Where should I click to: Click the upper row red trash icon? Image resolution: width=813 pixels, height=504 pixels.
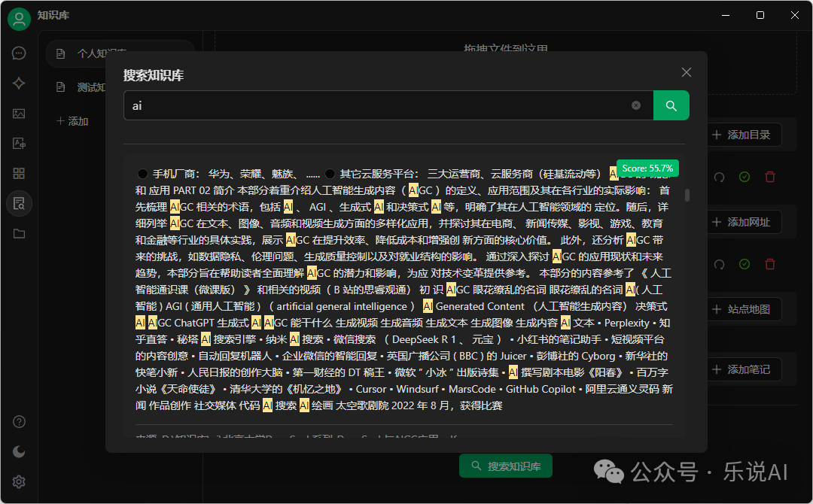(x=770, y=177)
